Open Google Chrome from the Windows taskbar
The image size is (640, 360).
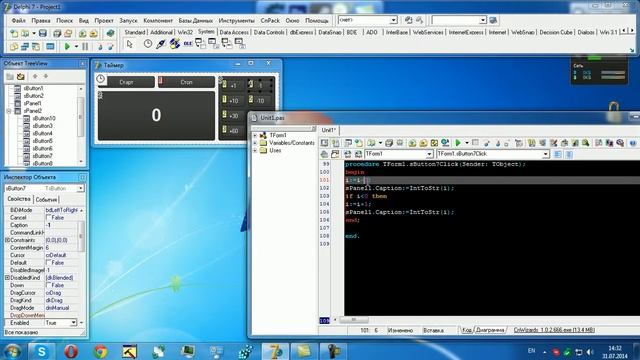tap(100, 351)
